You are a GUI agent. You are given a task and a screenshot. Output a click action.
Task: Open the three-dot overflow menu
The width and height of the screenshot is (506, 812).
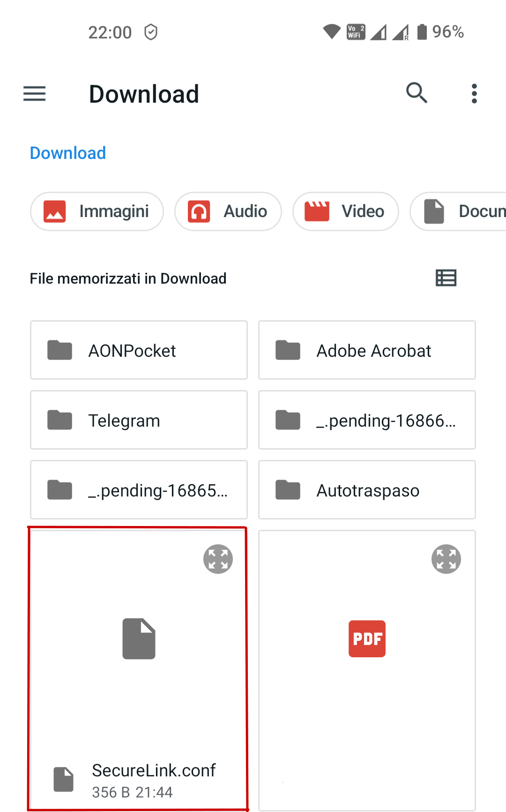[x=474, y=94]
